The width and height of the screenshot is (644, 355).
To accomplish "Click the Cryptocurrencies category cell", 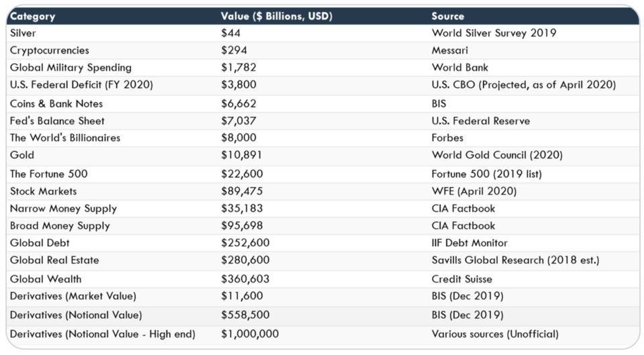I will pos(50,50).
